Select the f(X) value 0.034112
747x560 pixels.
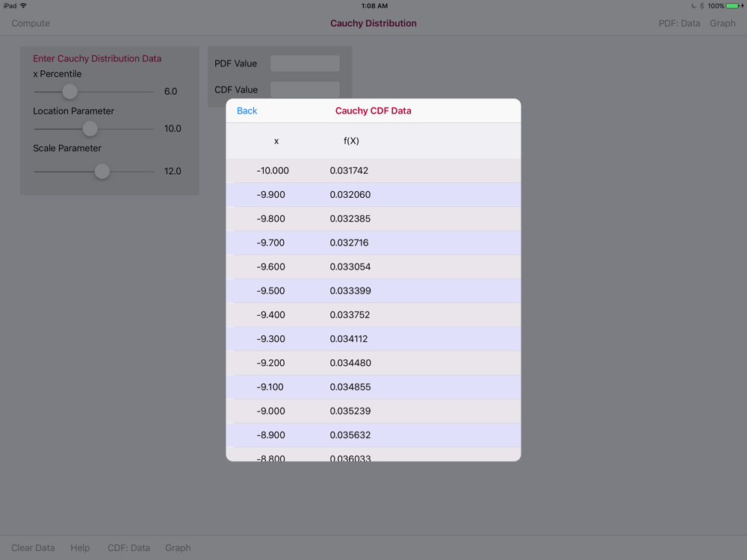tap(349, 338)
